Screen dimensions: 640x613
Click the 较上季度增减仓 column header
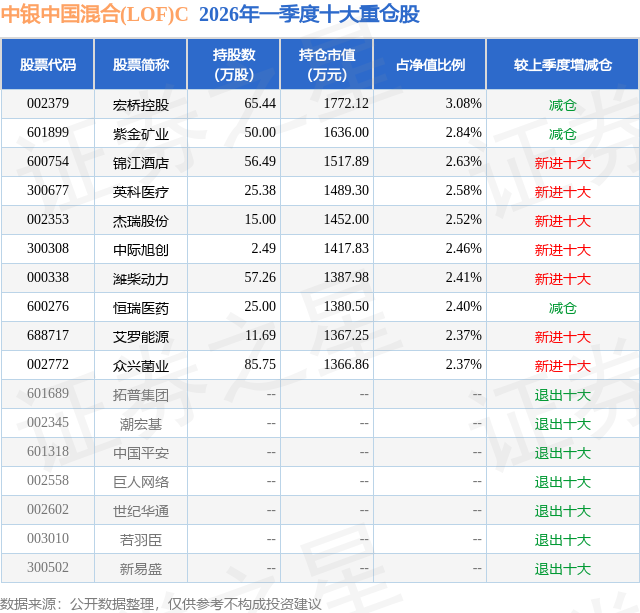[563, 64]
